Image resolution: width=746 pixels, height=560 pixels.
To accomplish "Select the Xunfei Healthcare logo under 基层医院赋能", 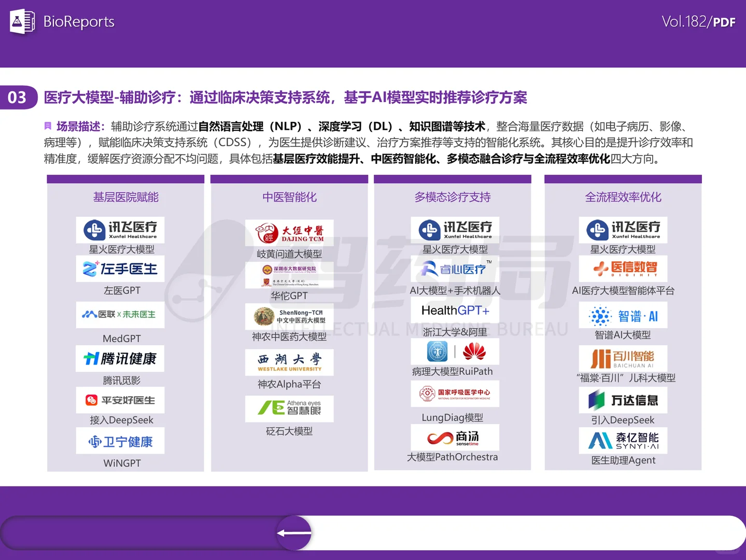I will point(120,230).
